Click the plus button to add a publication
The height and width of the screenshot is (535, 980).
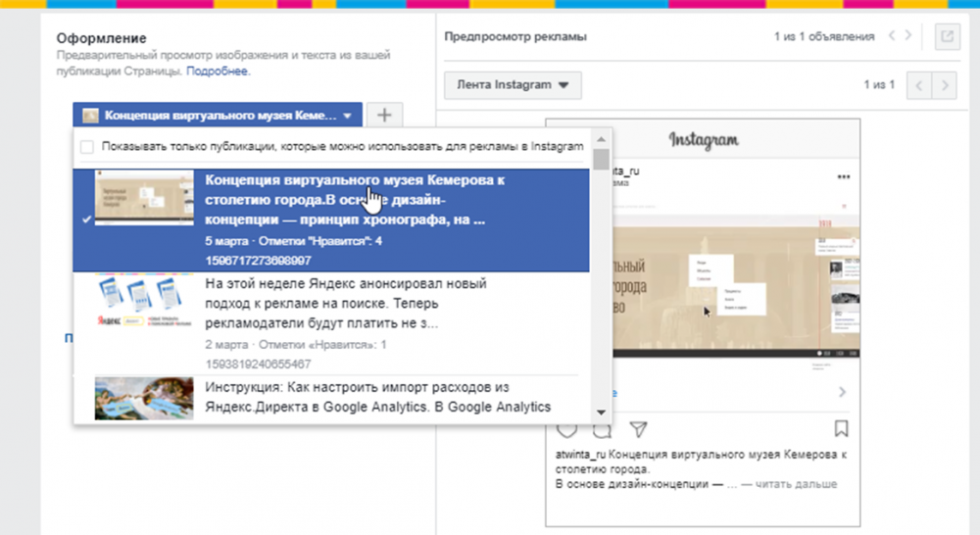[x=384, y=115]
